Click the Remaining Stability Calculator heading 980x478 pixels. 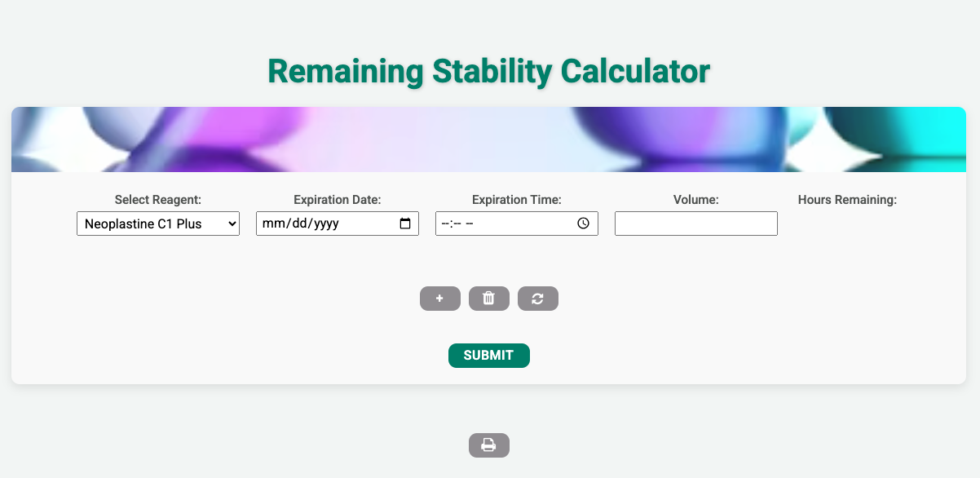(489, 72)
